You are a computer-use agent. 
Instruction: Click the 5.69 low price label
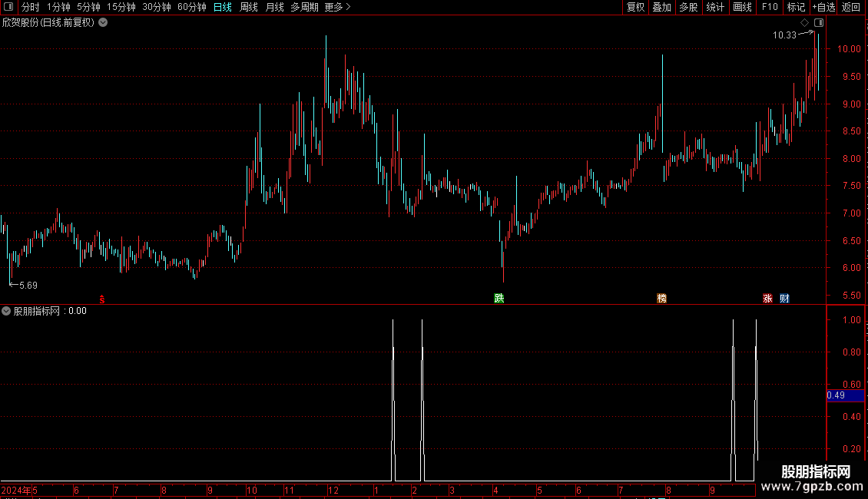click(x=28, y=286)
